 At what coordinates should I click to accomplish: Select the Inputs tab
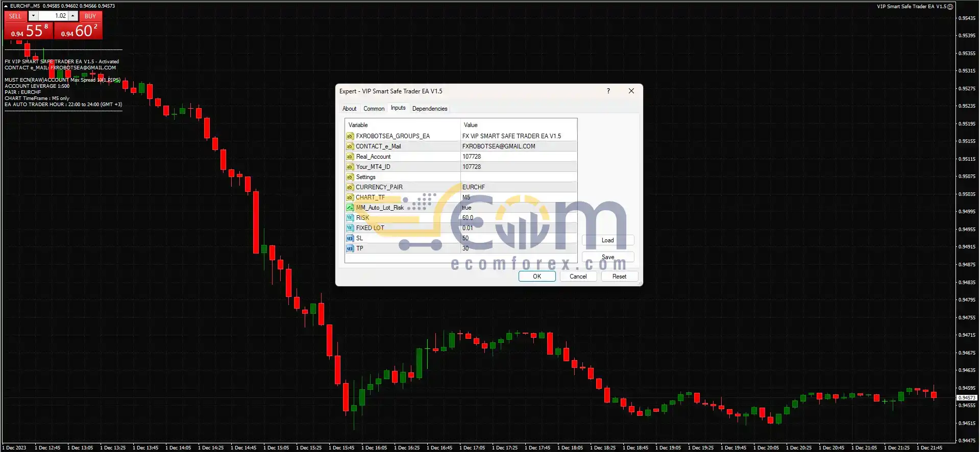398,108
